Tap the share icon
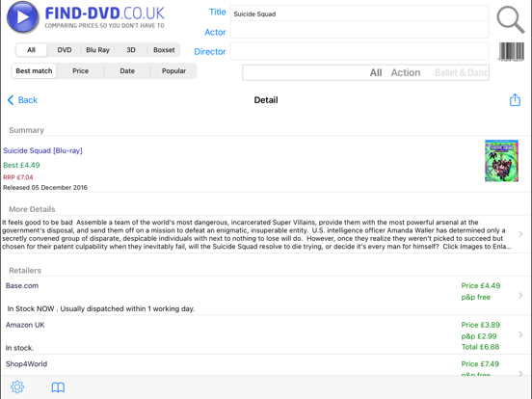The width and height of the screenshot is (532, 399). pos(515,100)
